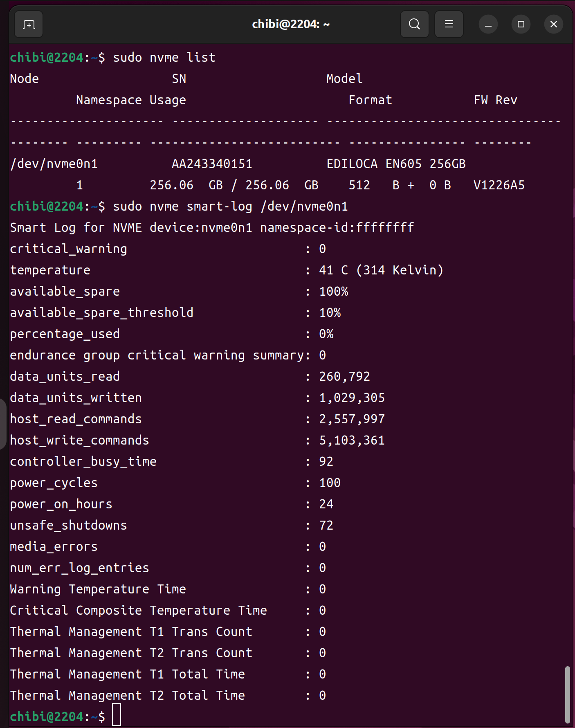The width and height of the screenshot is (575, 728).
Task: Open the hamburger main menu
Action: coord(449,25)
